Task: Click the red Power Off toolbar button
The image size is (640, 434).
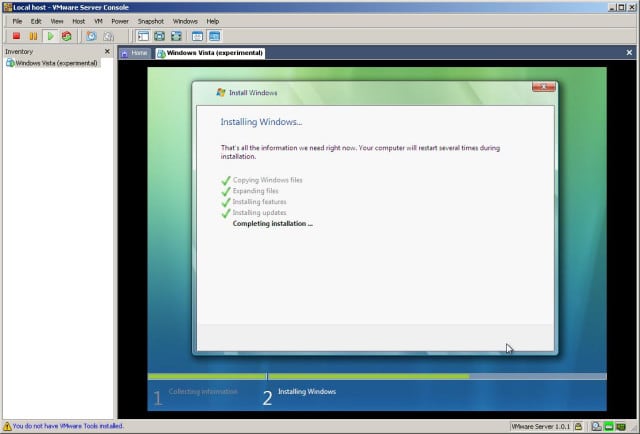Action: 16,36
